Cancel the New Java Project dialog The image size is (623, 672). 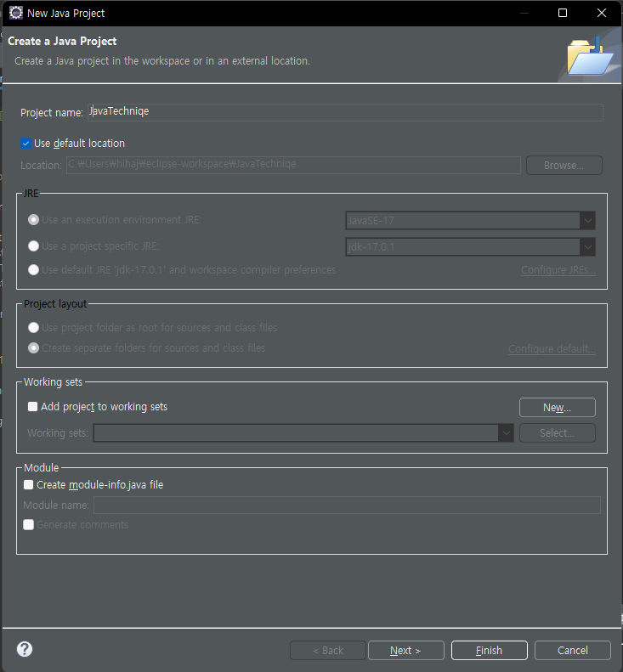point(572,650)
